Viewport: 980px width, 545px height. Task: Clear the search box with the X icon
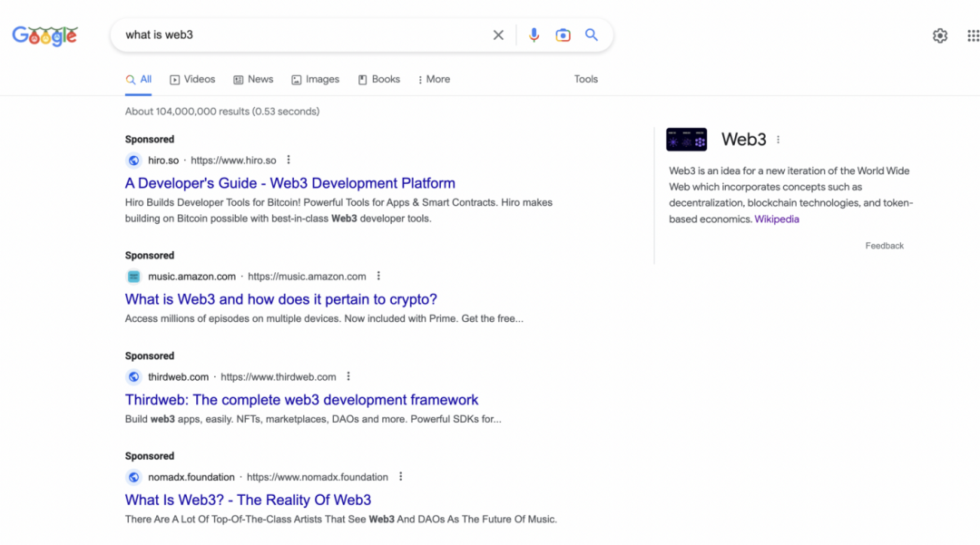click(498, 35)
